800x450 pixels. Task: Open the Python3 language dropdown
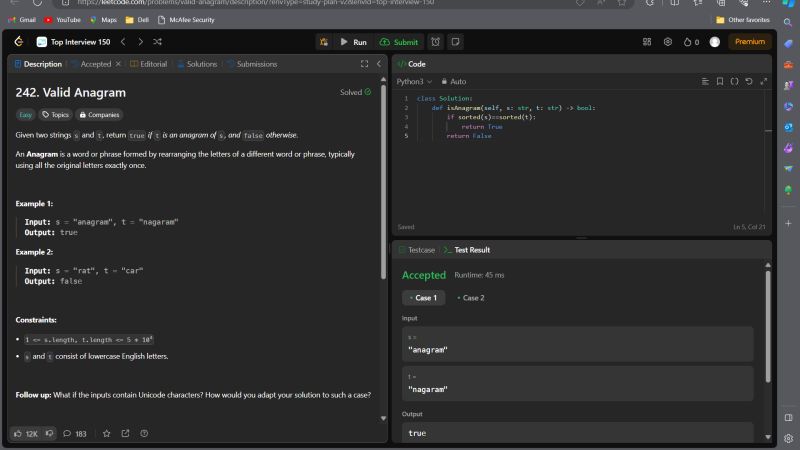414,82
